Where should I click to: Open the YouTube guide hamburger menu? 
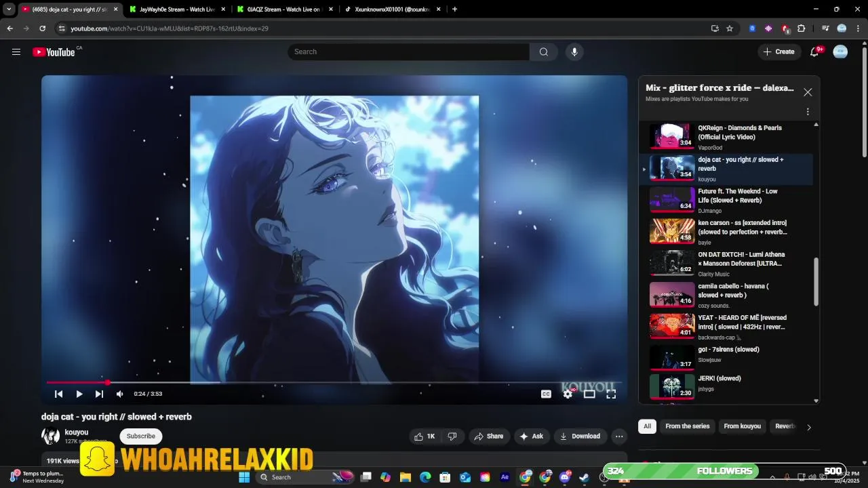16,52
